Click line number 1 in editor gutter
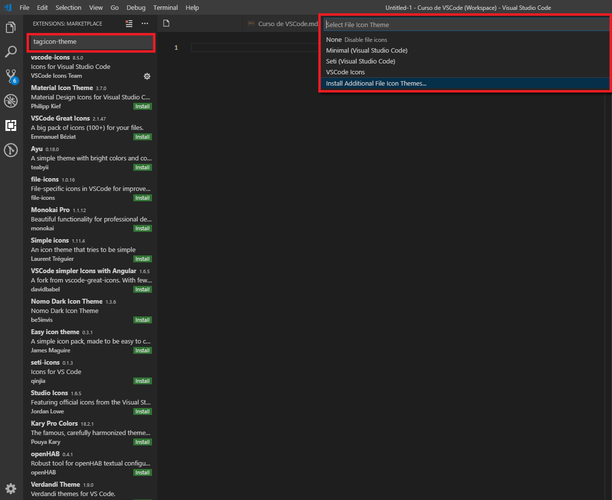The image size is (612, 500). point(176,48)
